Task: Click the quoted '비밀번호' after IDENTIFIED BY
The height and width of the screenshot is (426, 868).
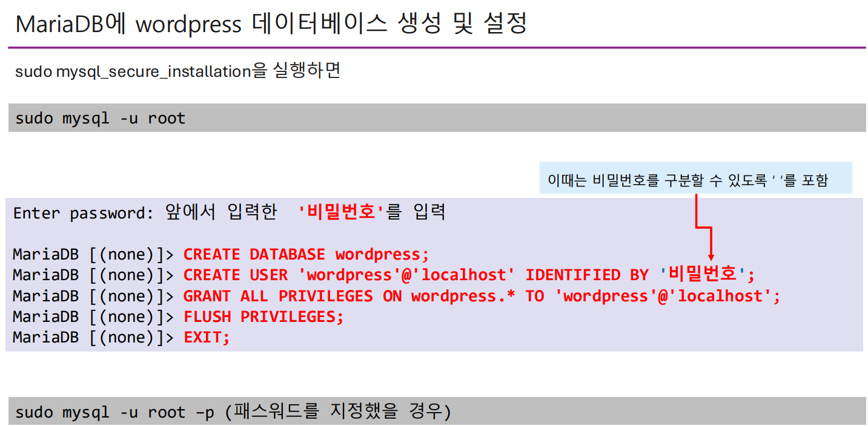Action: click(703, 274)
